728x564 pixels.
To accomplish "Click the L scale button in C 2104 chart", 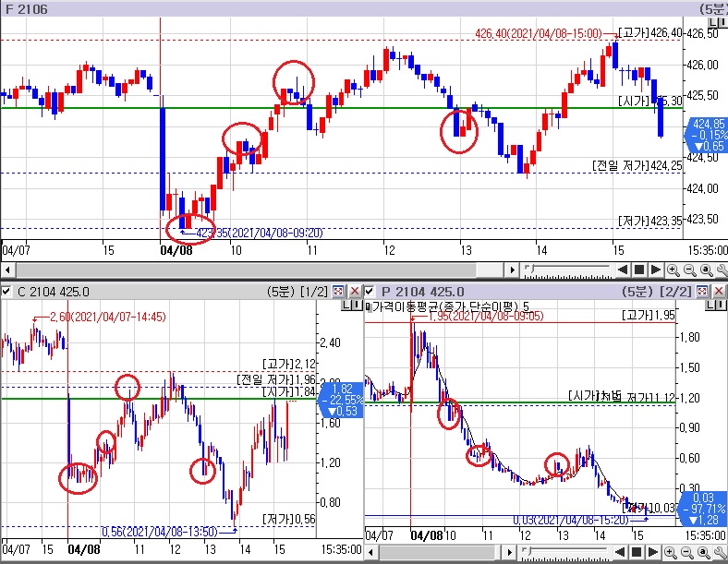I will [346, 306].
